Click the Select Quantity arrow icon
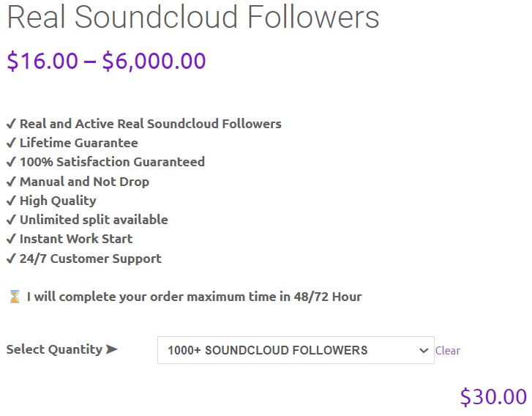The image size is (532, 416). [x=112, y=349]
